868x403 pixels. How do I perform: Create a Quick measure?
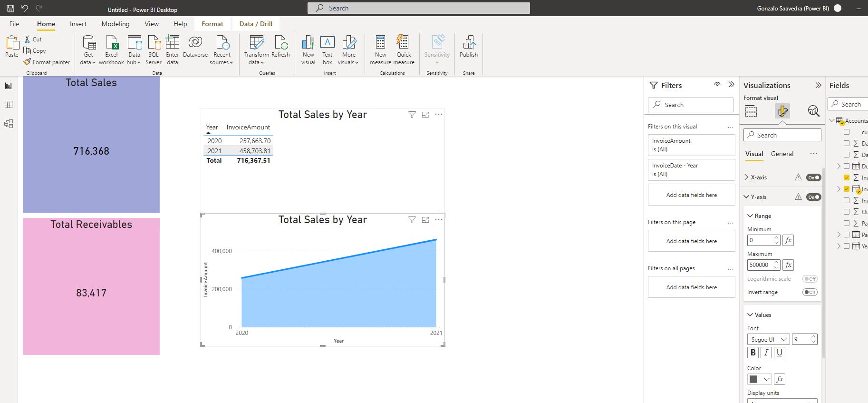[x=404, y=50]
